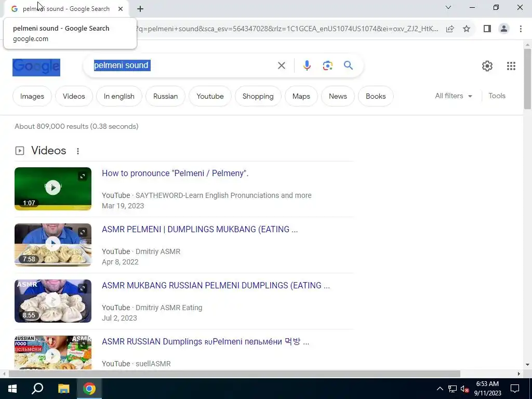Open Google Lens image search icon
This screenshot has height=399, width=532.
(x=327, y=65)
